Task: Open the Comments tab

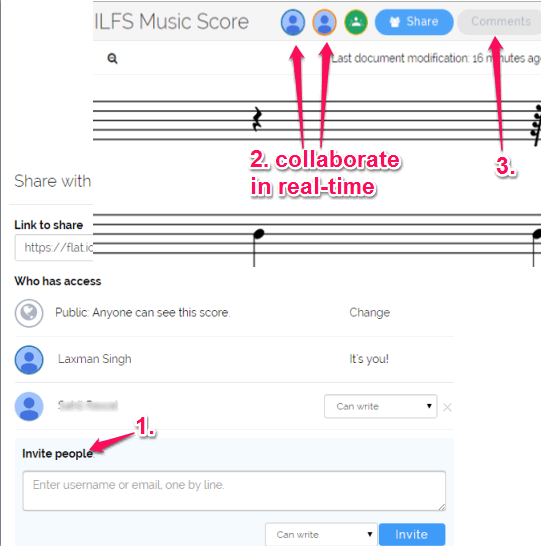Action: (500, 22)
